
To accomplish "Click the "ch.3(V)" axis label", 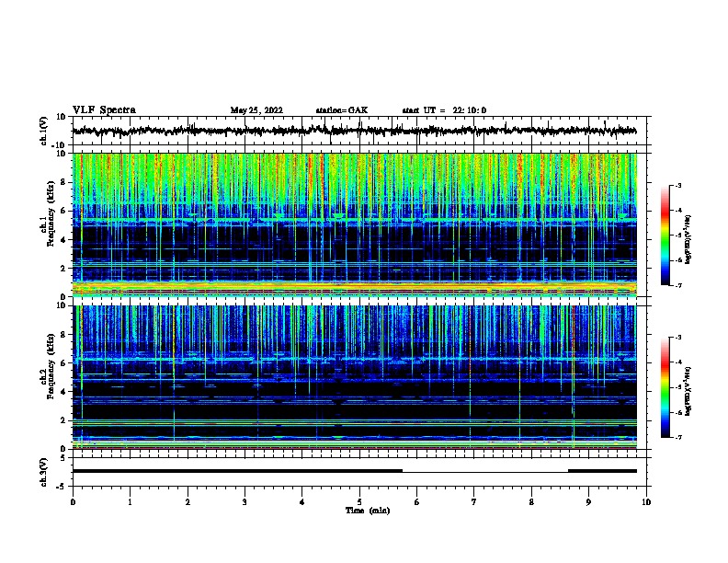I will click(x=43, y=473).
